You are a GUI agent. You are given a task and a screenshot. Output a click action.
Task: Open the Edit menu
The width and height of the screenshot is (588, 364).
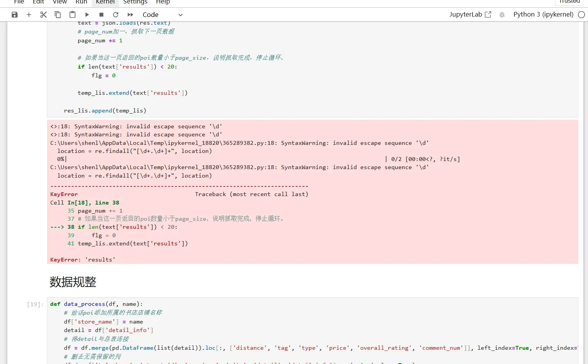tap(39, 2)
